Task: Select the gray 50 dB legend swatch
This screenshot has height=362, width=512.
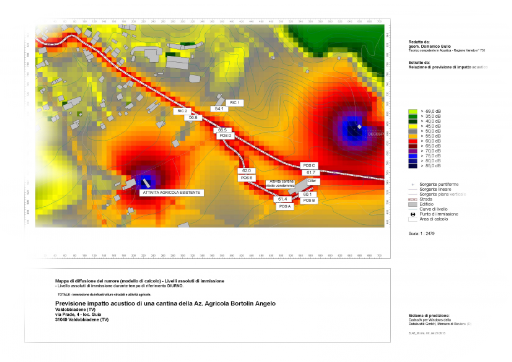Action: pos(413,131)
